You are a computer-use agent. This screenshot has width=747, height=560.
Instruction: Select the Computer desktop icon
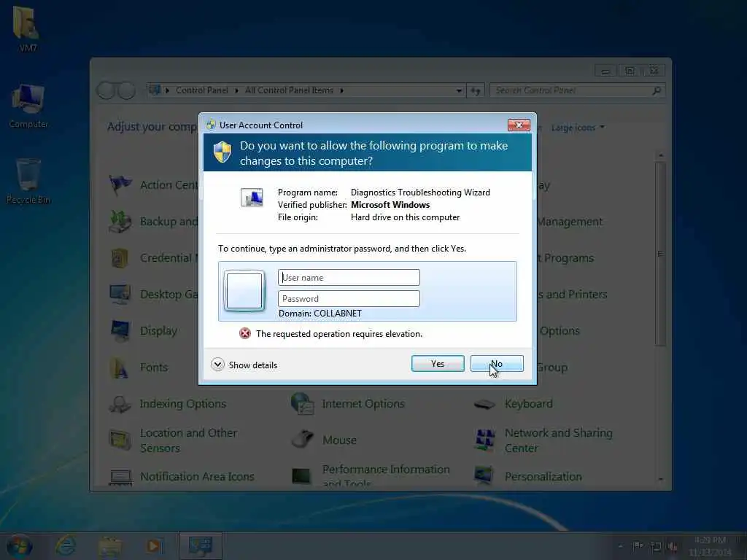click(28, 106)
